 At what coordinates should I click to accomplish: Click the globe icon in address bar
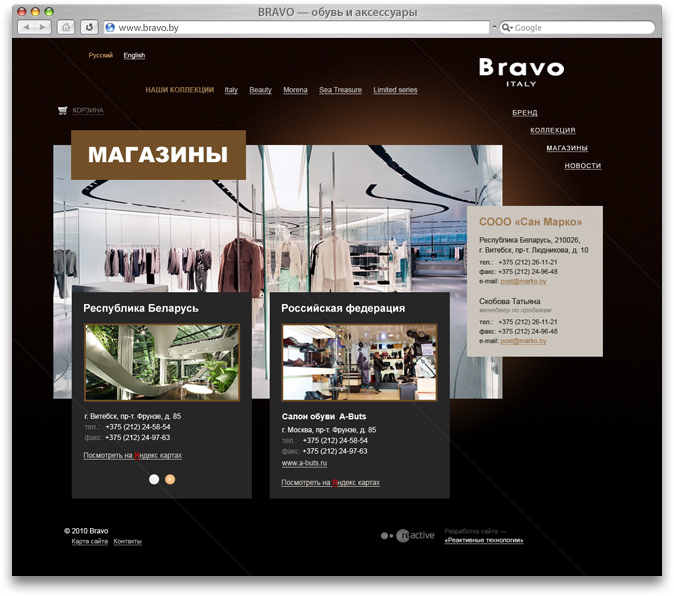(110, 28)
